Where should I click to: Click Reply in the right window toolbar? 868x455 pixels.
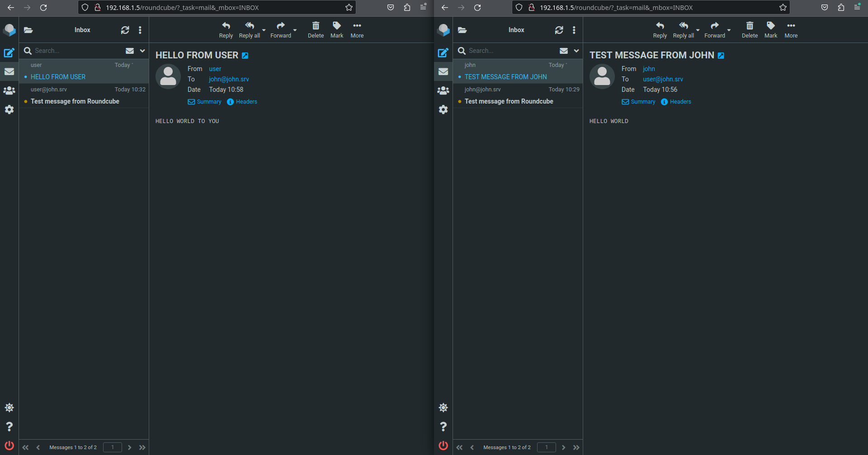[x=660, y=30]
